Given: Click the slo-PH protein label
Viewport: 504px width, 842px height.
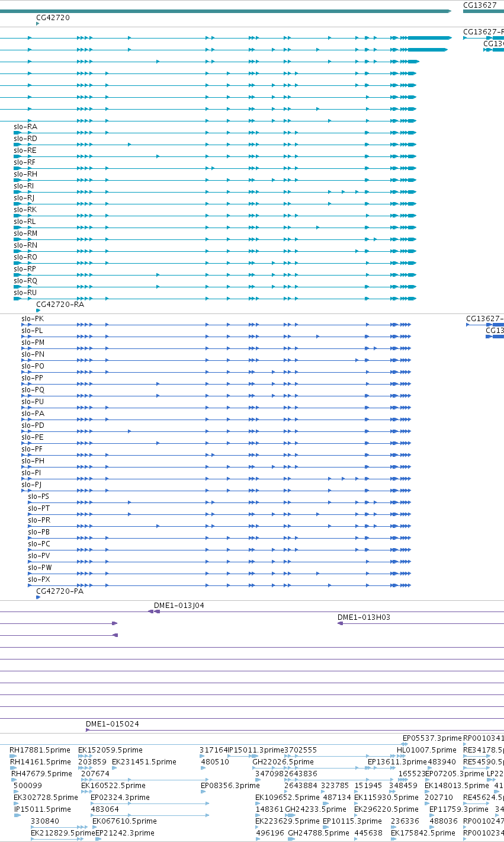Looking at the screenshot, I should [33, 461].
